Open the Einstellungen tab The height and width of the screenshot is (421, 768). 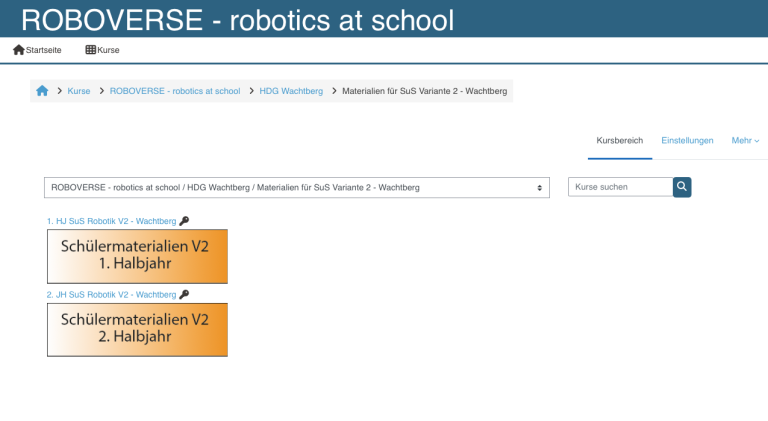687,141
